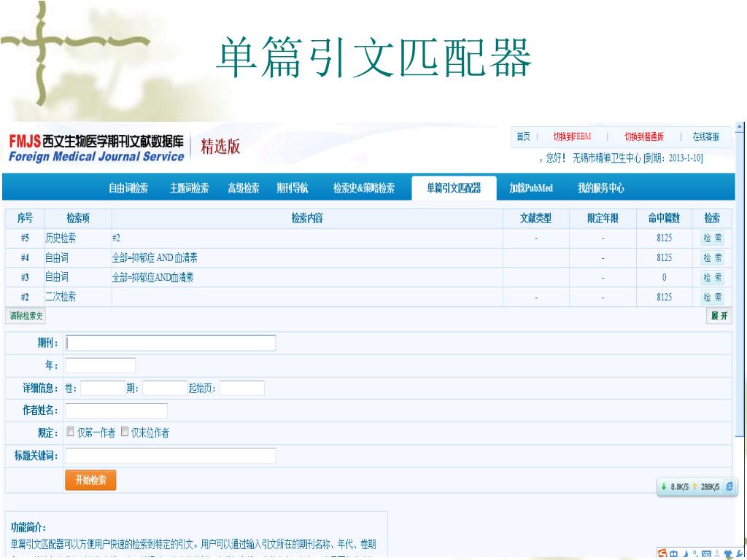Click 功能简介 section heading
Screen dimensions: 747x560
pyautogui.click(x=28, y=527)
